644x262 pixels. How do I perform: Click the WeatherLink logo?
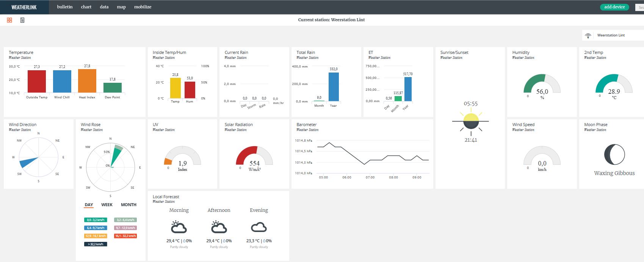coord(24,7)
